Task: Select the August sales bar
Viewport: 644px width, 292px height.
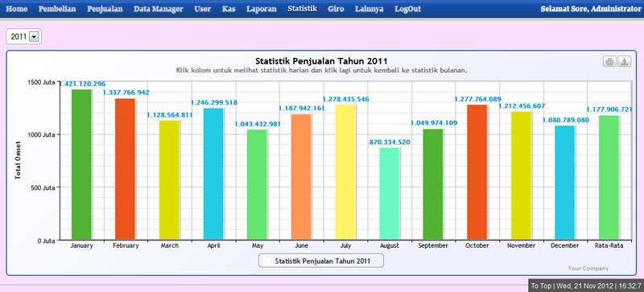Action: pyautogui.click(x=390, y=193)
